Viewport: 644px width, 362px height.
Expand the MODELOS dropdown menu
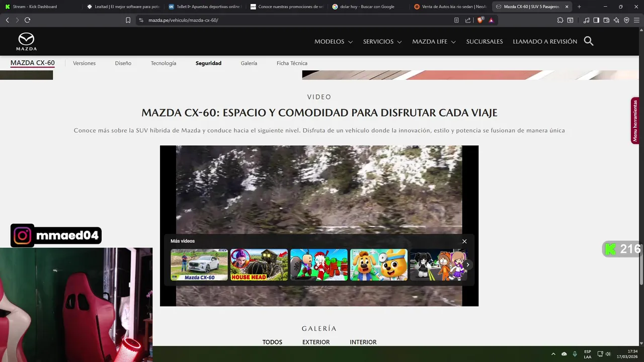(334, 42)
